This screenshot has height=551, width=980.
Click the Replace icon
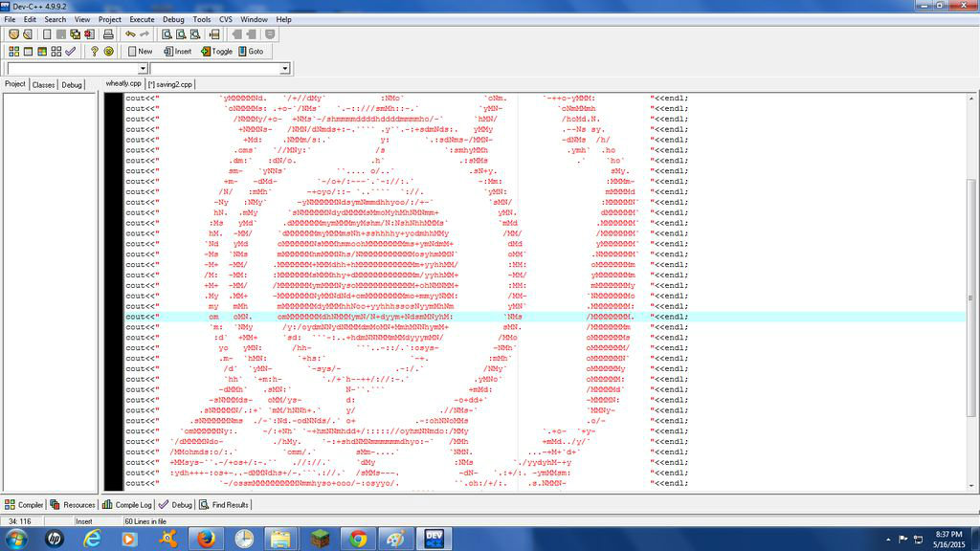pos(181,34)
